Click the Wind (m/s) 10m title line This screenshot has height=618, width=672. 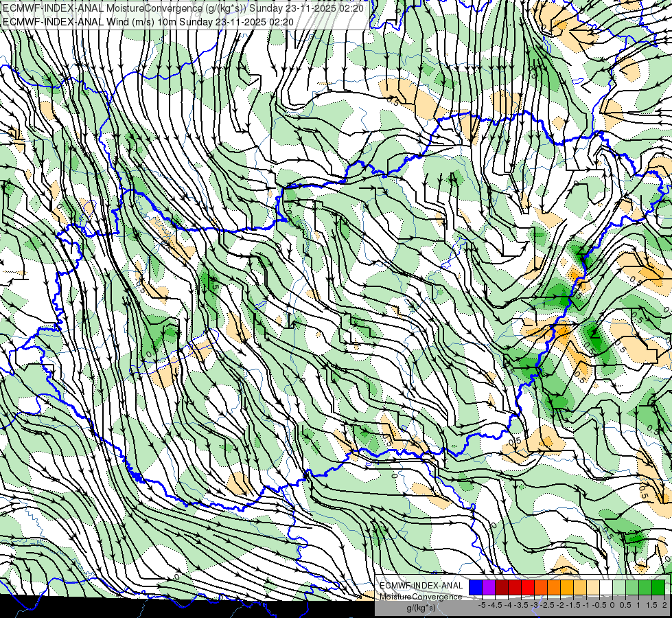(148, 21)
